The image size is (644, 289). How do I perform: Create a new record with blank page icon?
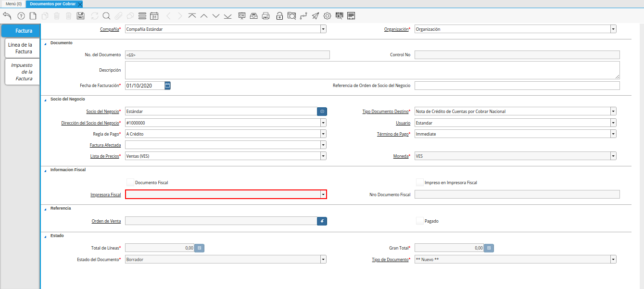[33, 16]
